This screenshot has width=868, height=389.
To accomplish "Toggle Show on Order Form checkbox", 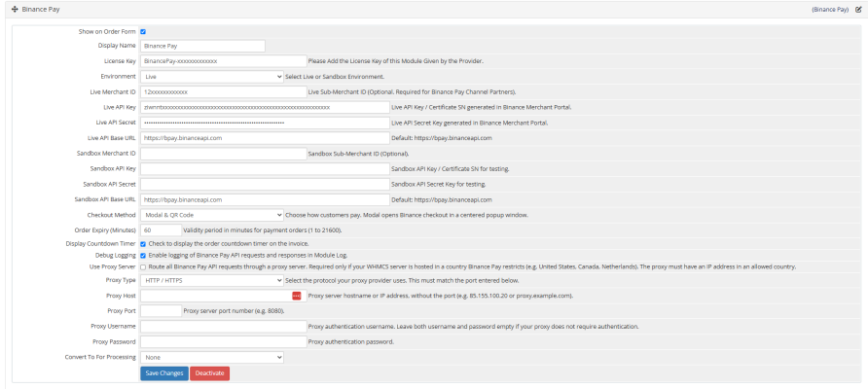I will tap(143, 31).
